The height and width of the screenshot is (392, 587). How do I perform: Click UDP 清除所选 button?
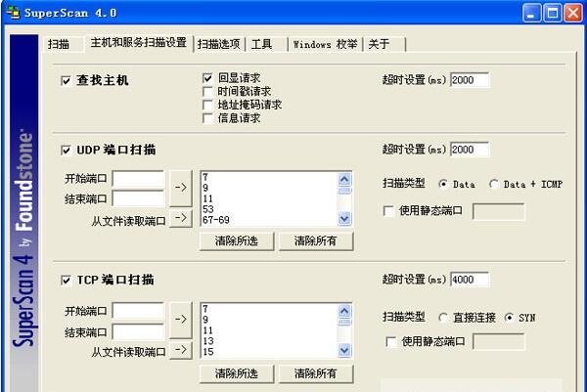(x=237, y=241)
